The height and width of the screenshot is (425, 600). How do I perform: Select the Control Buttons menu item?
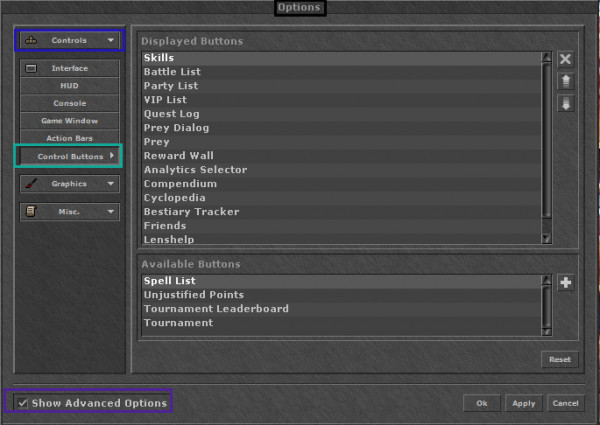[x=69, y=156]
